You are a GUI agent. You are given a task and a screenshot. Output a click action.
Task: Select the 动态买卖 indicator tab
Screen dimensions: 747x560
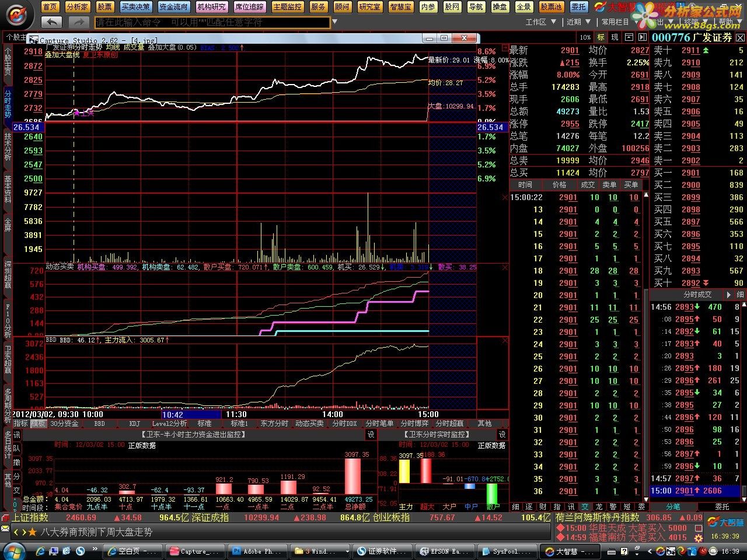pos(309,423)
